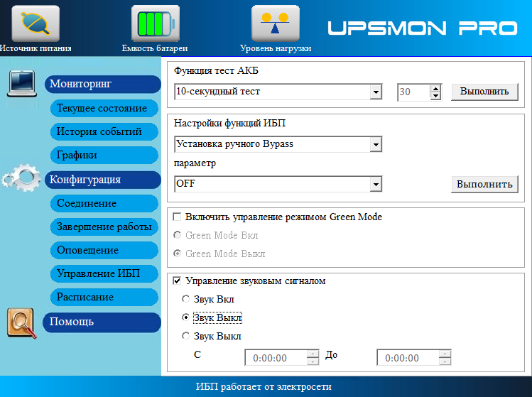Screen dimensions: 532x397
Task: Select Green Mode Выкл radio button
Action: click(177, 254)
